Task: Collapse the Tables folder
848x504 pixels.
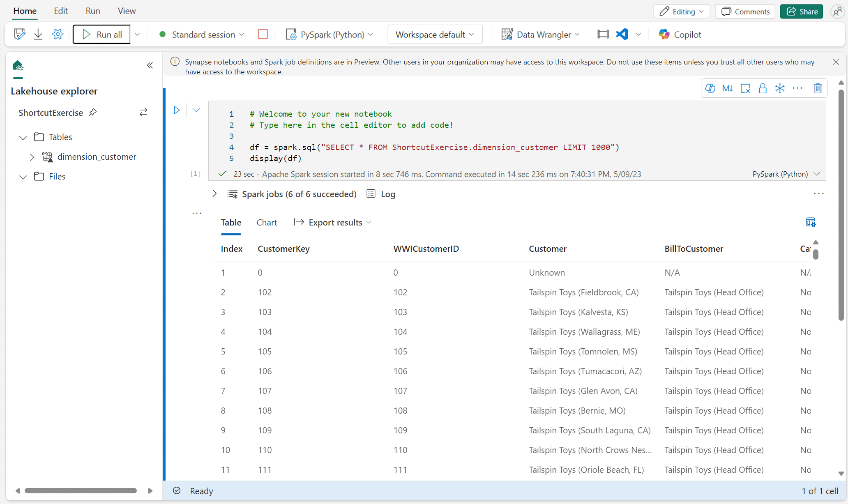Action: [23, 137]
